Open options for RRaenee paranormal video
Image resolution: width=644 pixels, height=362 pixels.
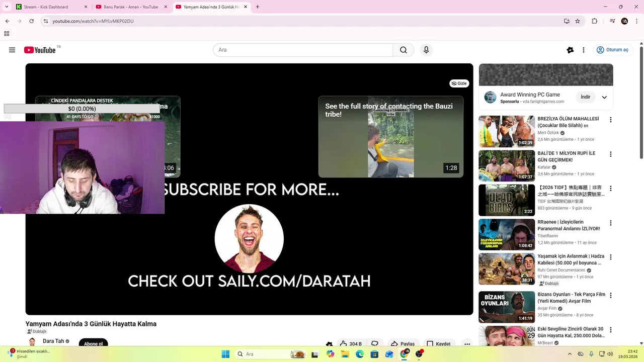[611, 223]
